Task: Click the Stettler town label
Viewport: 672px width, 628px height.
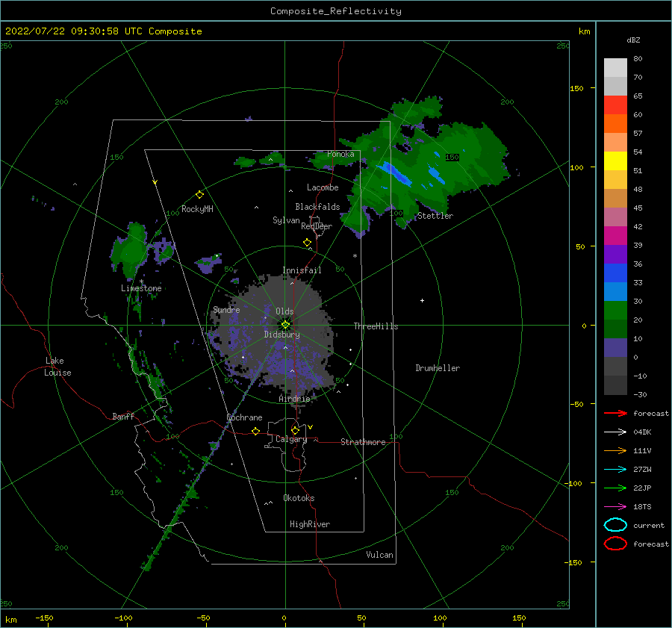Action: (435, 216)
